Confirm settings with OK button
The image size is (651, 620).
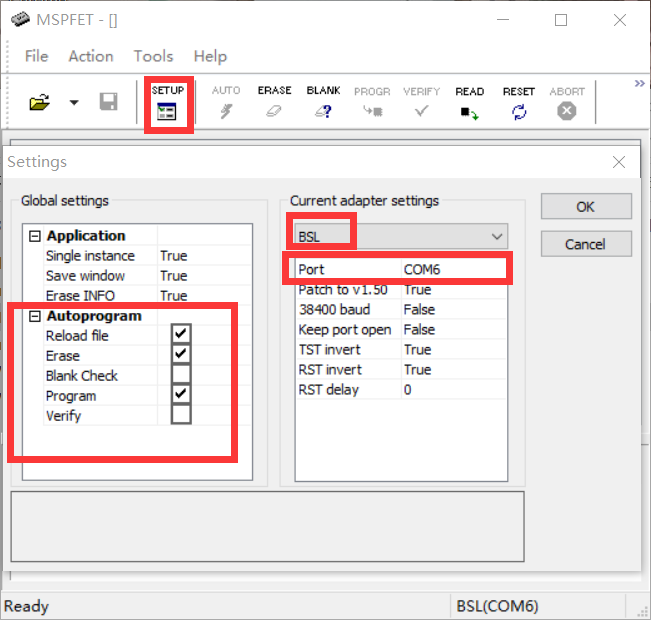586,206
